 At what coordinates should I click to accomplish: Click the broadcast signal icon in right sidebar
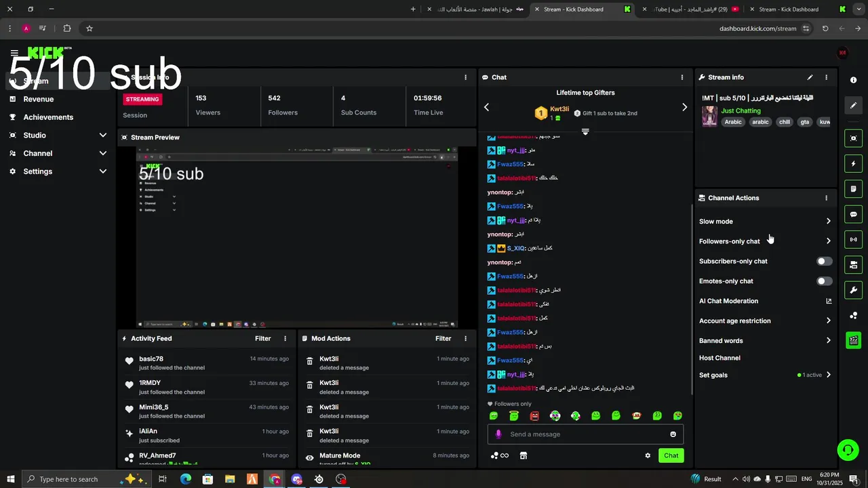pyautogui.click(x=853, y=239)
